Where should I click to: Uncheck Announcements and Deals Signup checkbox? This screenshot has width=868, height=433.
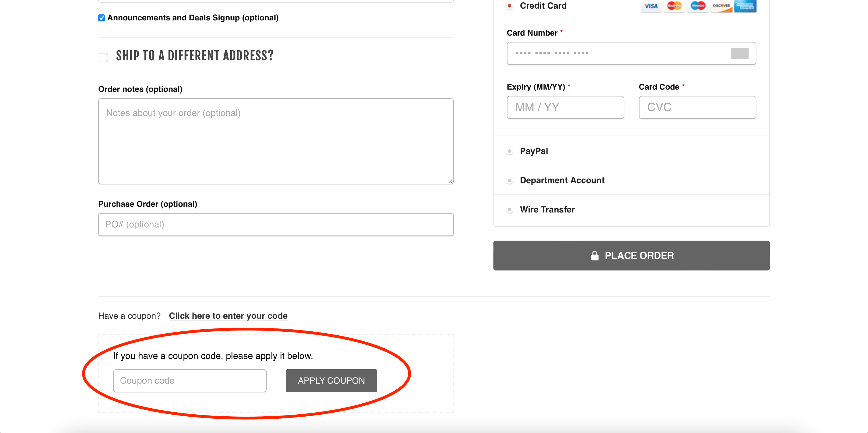(x=102, y=18)
